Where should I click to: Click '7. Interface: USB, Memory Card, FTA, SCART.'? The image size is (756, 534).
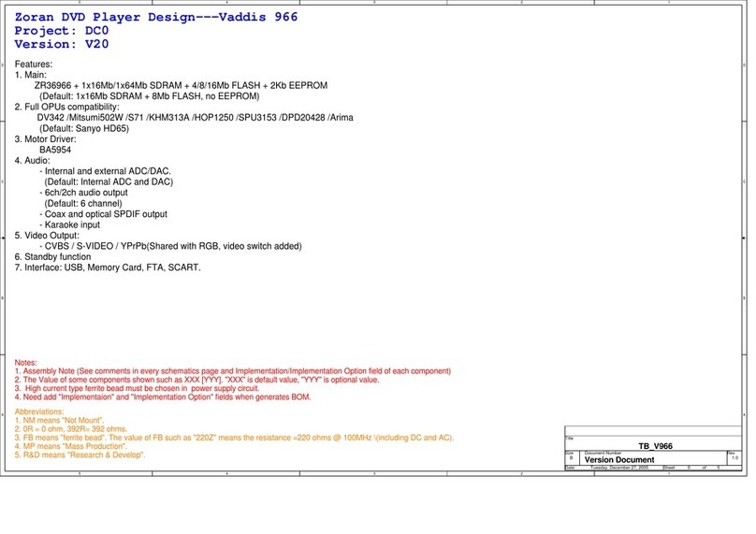point(108,267)
